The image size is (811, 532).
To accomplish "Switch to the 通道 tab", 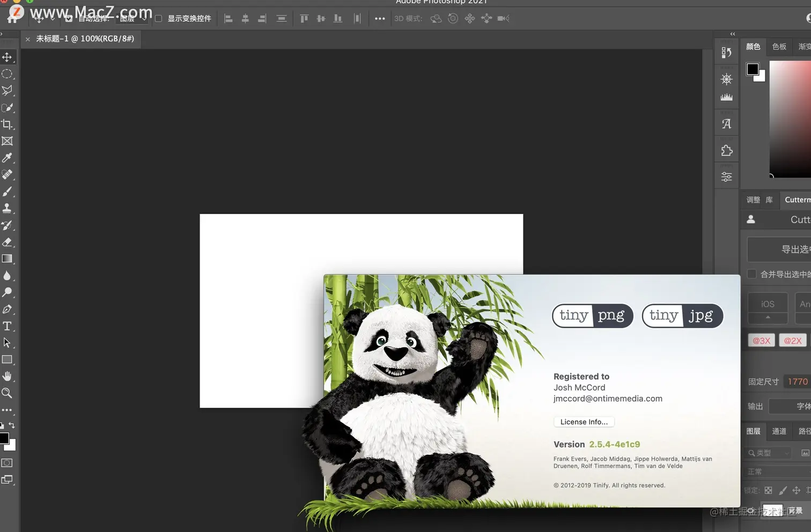I will point(779,431).
